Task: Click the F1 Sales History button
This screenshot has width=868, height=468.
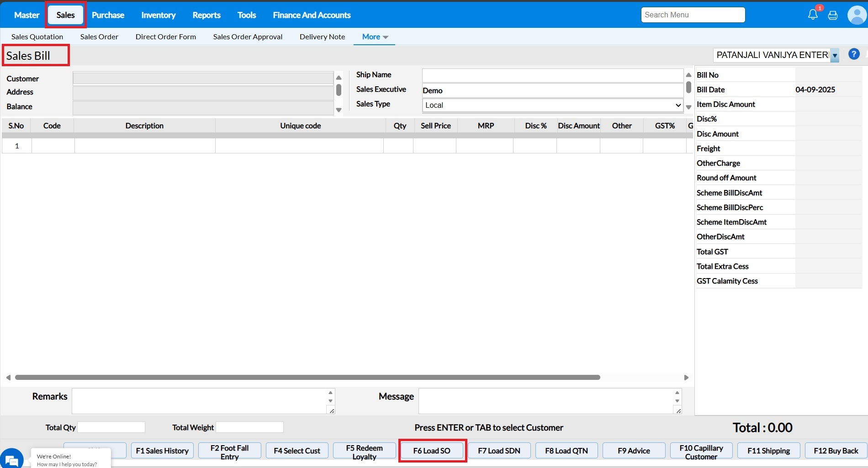Action: click(x=162, y=451)
